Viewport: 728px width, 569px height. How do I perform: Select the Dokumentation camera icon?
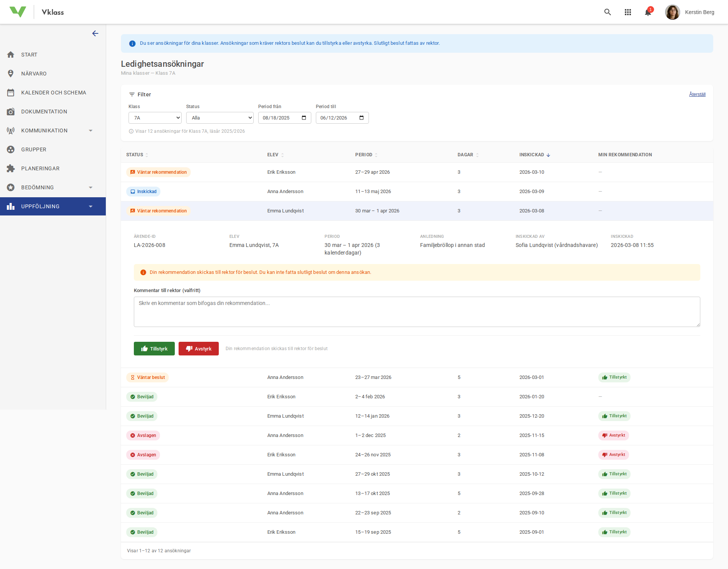11,111
